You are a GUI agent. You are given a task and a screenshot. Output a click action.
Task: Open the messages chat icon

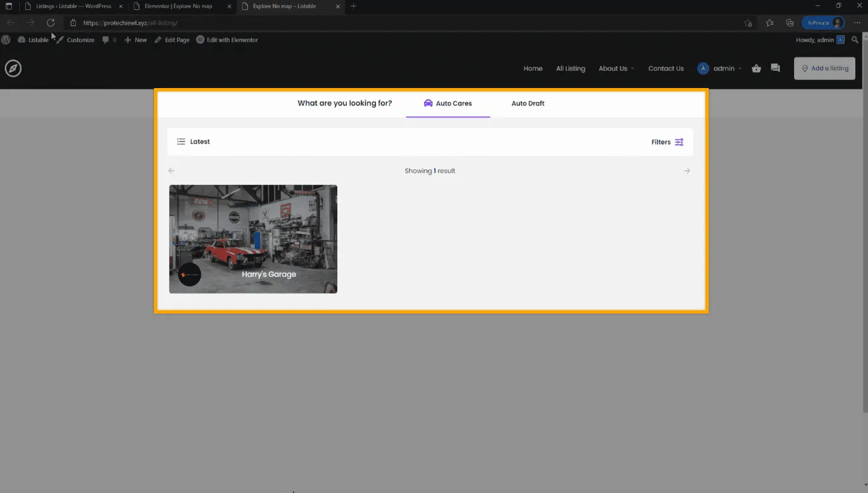[775, 68]
